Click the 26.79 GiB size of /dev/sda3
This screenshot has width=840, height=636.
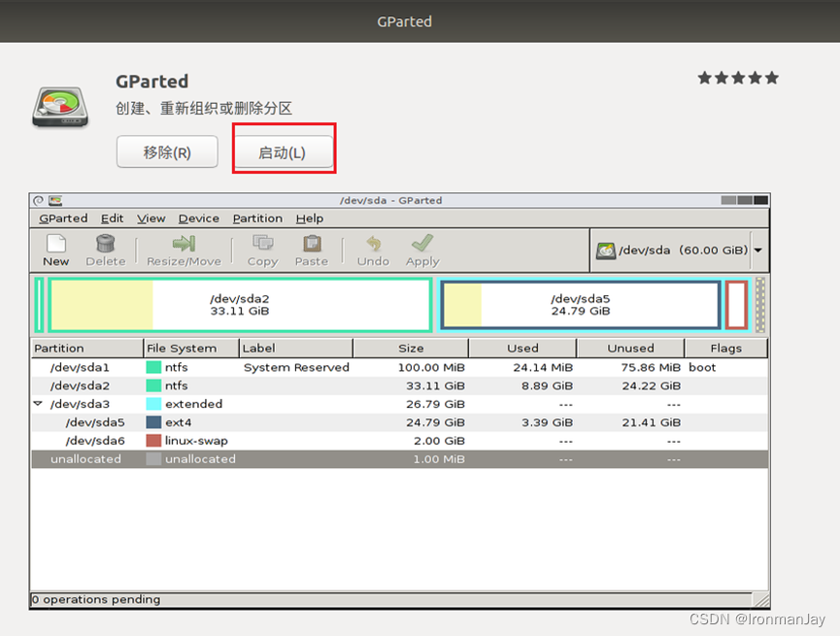point(435,404)
